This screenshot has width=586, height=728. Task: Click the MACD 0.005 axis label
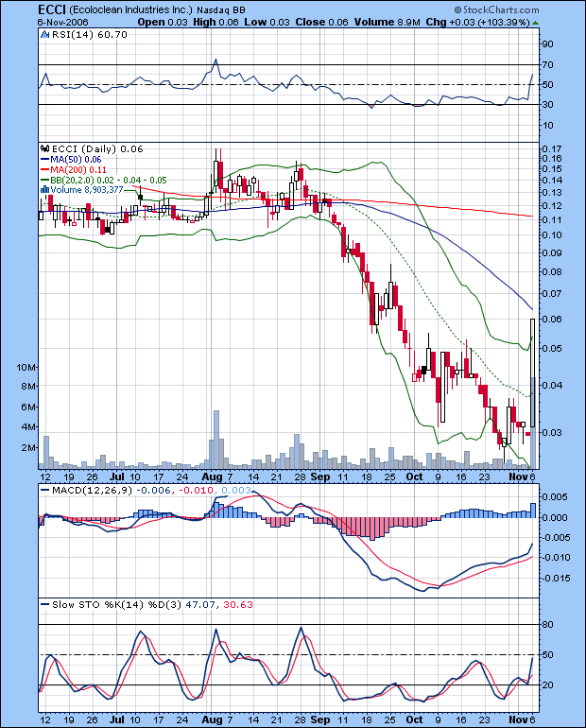pyautogui.click(x=555, y=496)
